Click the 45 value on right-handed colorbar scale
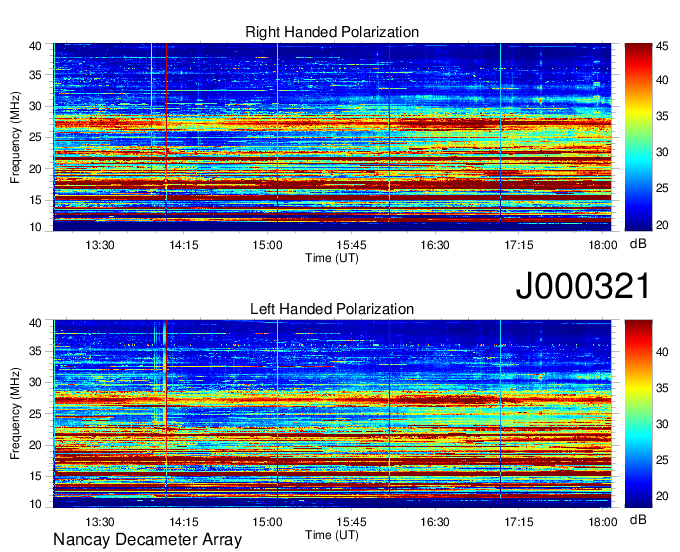 662,46
